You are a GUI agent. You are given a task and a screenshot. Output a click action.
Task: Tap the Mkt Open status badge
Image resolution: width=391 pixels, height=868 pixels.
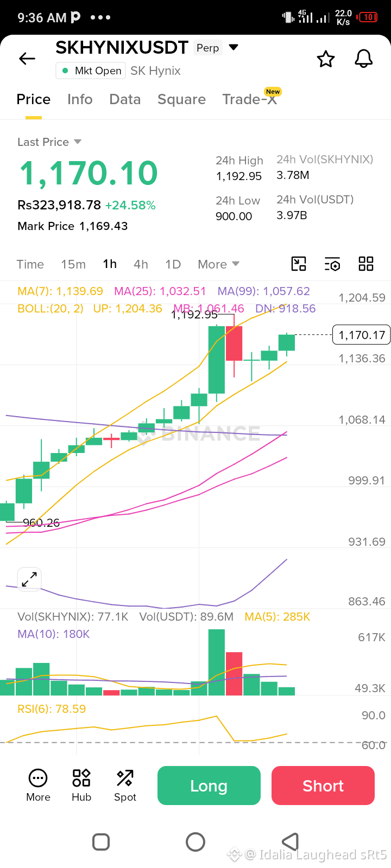coord(91,71)
